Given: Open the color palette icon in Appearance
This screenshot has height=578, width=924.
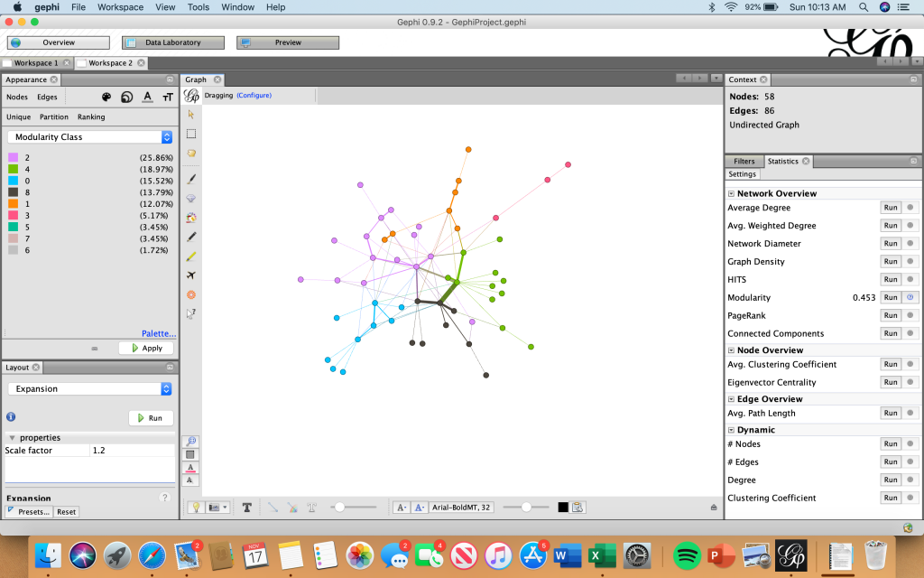Looking at the screenshot, I should (106, 98).
